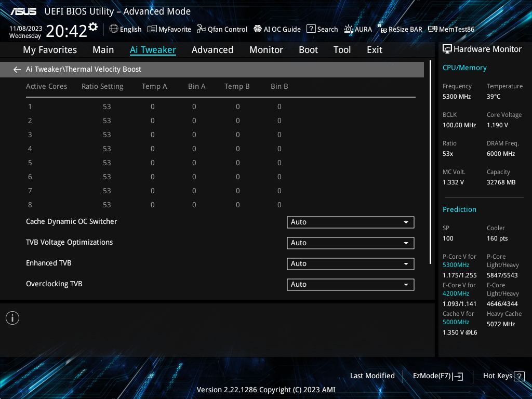Open the Main tab
Screen dimensions: 532x399
pyautogui.click(x=103, y=50)
